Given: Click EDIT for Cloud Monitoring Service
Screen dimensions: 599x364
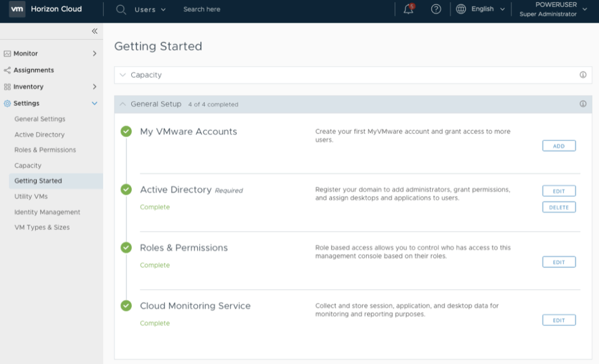Looking at the screenshot, I should 559,320.
